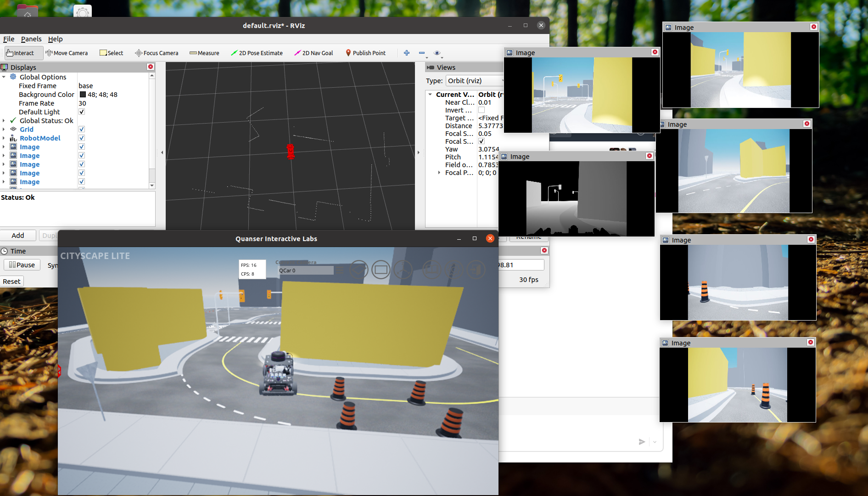Screen dimensions: 868x496
Task: Choose the Focus Camera tool
Action: click(x=157, y=53)
